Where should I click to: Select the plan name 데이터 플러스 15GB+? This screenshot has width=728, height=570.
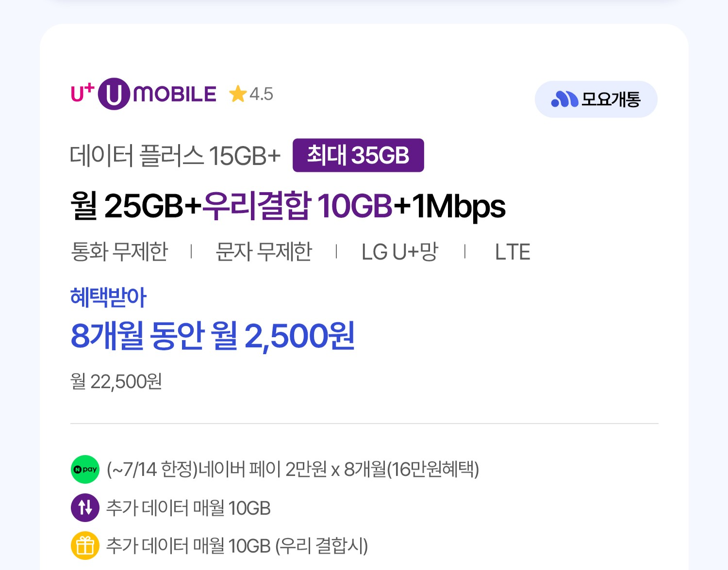point(175,156)
